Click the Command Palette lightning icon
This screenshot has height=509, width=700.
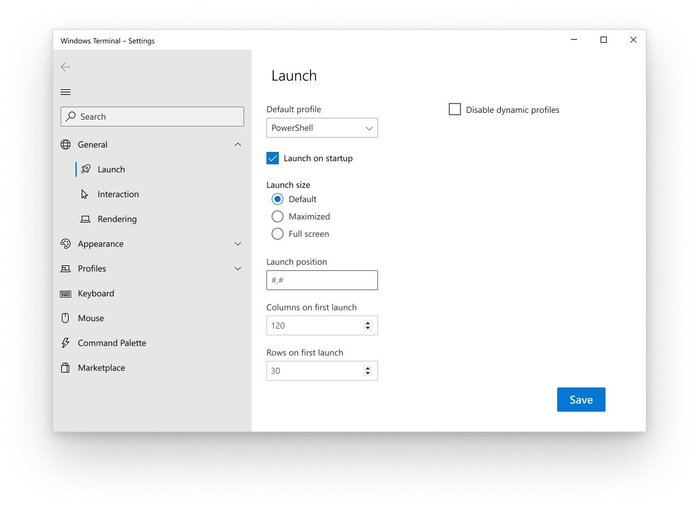[66, 343]
